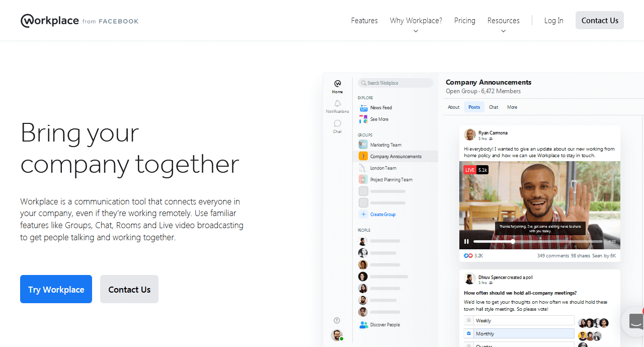Click the Discover People link text

385,325
